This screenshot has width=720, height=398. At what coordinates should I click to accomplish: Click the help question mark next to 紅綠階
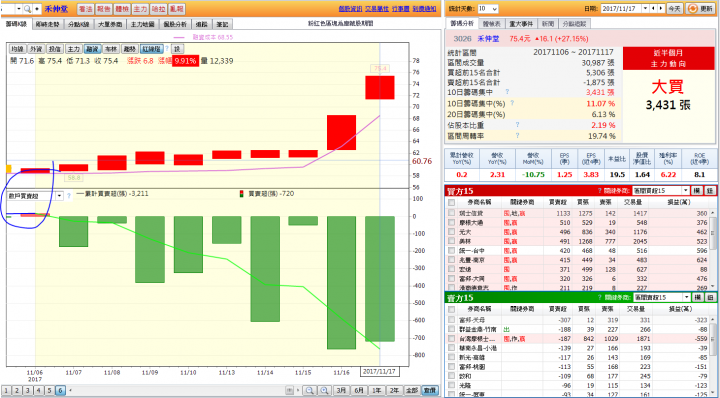(167, 49)
